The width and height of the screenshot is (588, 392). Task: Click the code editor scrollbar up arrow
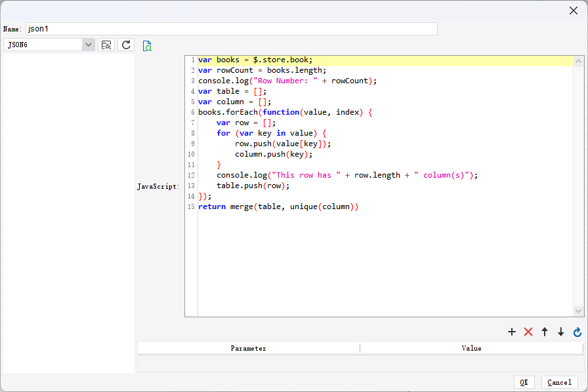pyautogui.click(x=578, y=61)
